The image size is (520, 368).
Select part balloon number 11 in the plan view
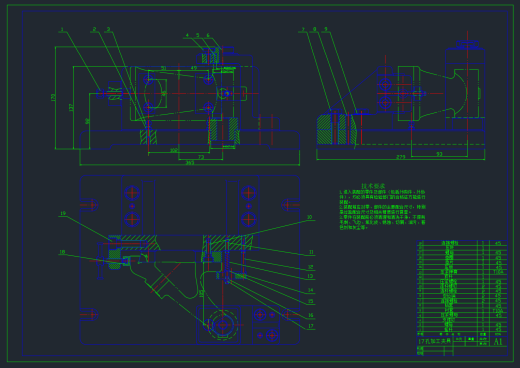click(311, 252)
